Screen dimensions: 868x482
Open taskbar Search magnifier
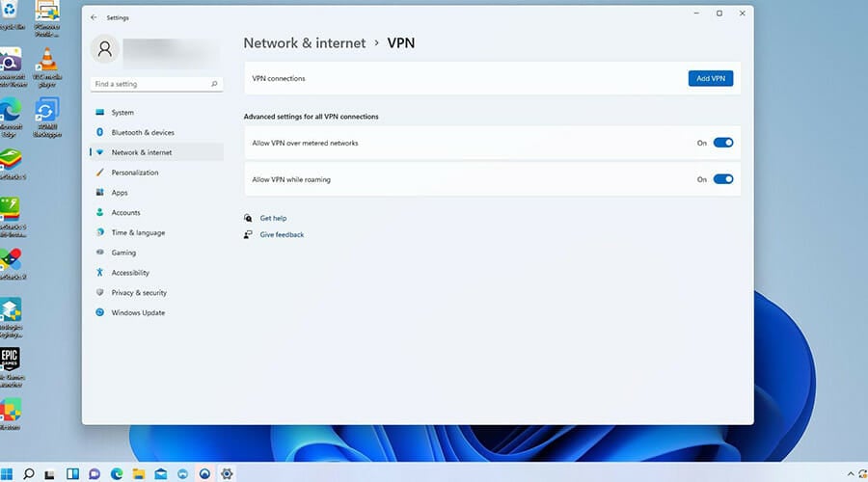(29, 473)
